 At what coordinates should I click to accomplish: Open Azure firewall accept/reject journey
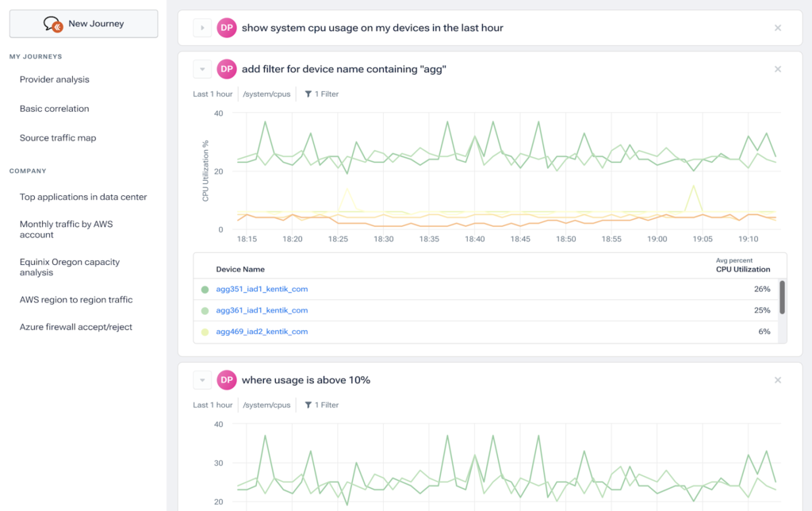click(x=76, y=327)
